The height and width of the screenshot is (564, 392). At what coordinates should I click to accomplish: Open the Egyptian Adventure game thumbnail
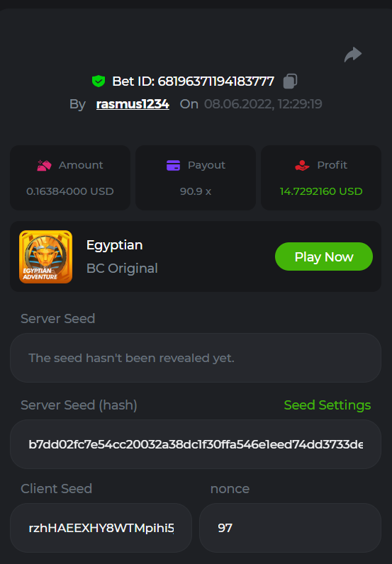[x=45, y=256]
